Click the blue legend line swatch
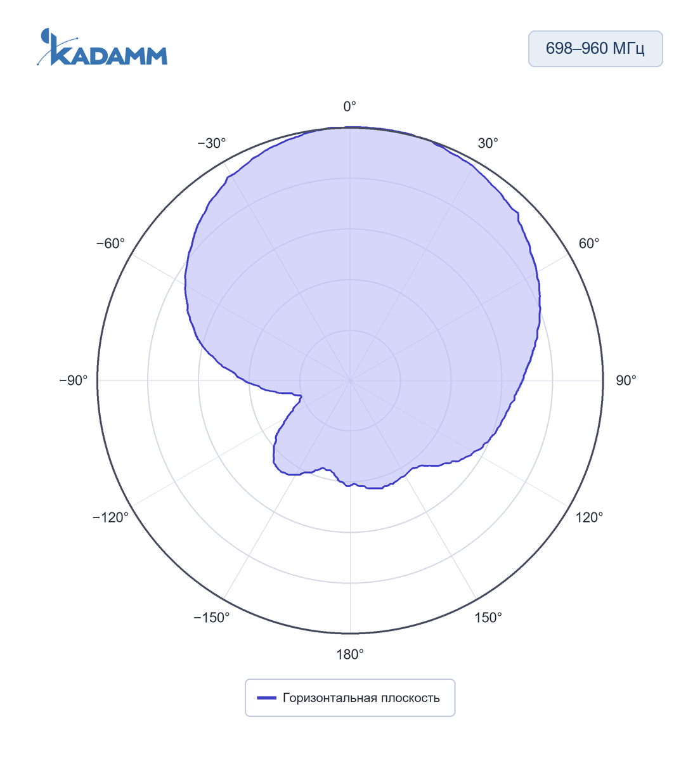 pos(267,698)
